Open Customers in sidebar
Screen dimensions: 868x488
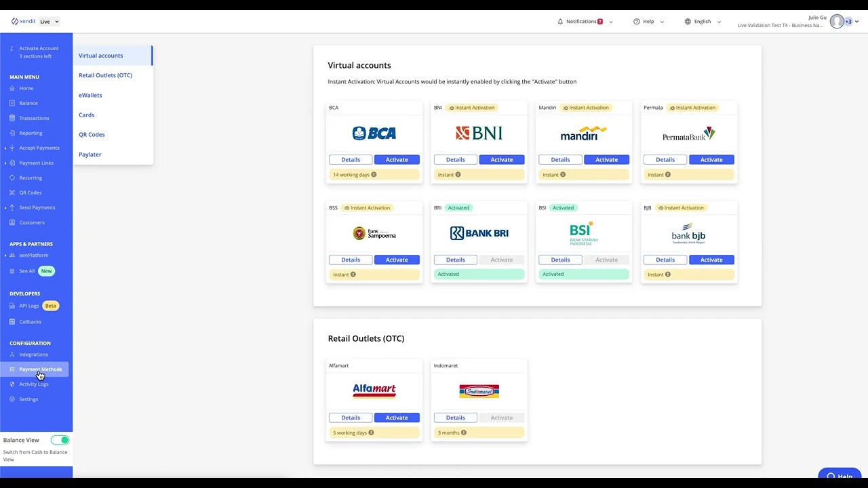(31, 222)
